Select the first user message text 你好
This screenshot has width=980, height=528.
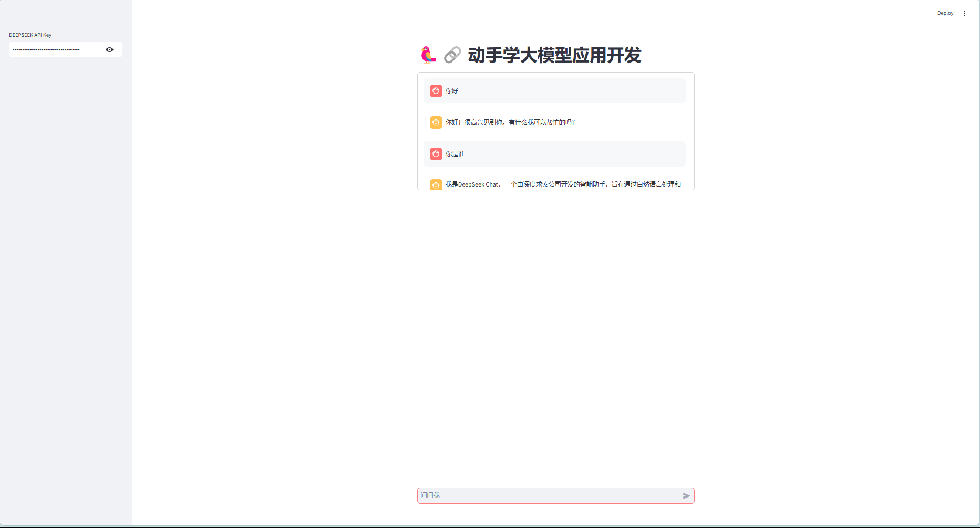click(x=452, y=91)
